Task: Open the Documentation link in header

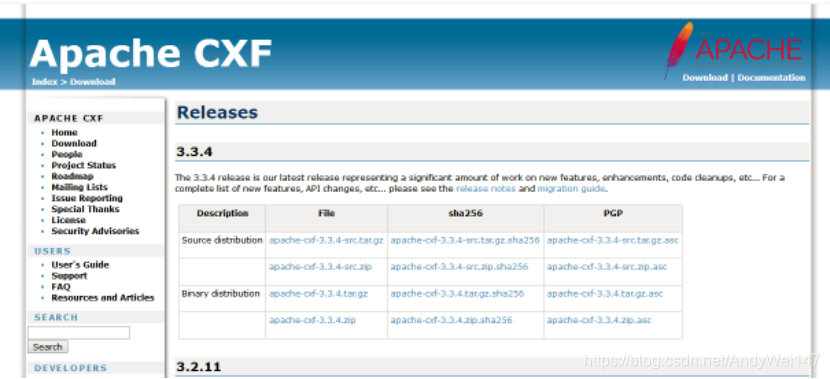Action: 771,78
